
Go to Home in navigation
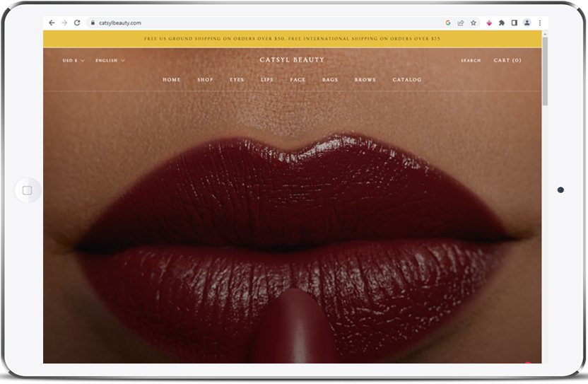point(171,80)
